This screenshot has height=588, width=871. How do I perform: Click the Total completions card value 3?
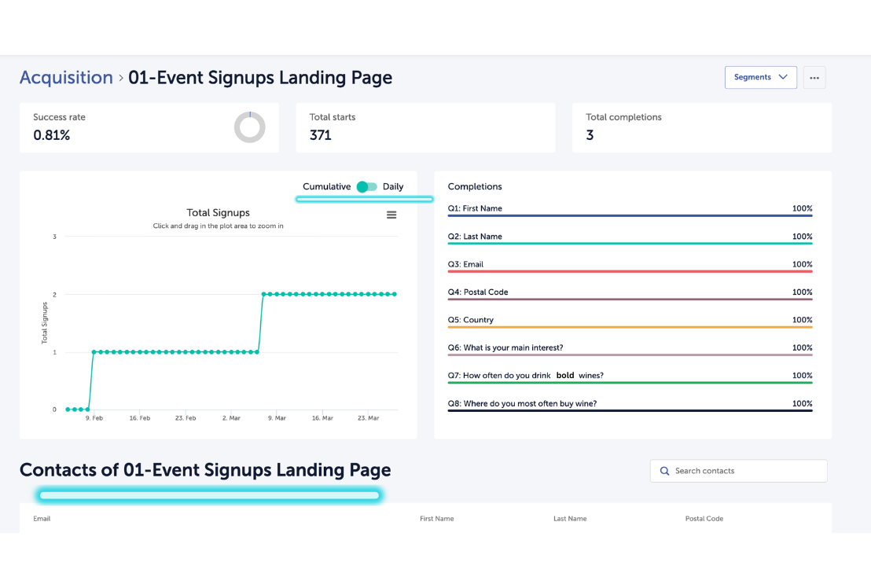(x=590, y=135)
